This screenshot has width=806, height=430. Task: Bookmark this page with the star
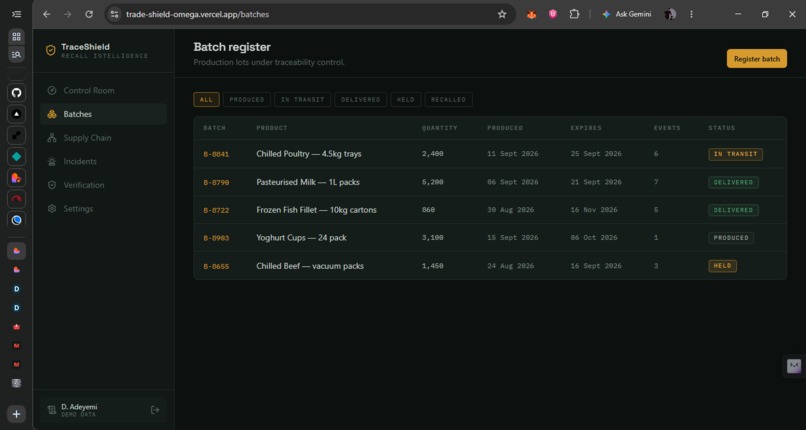[x=502, y=14]
